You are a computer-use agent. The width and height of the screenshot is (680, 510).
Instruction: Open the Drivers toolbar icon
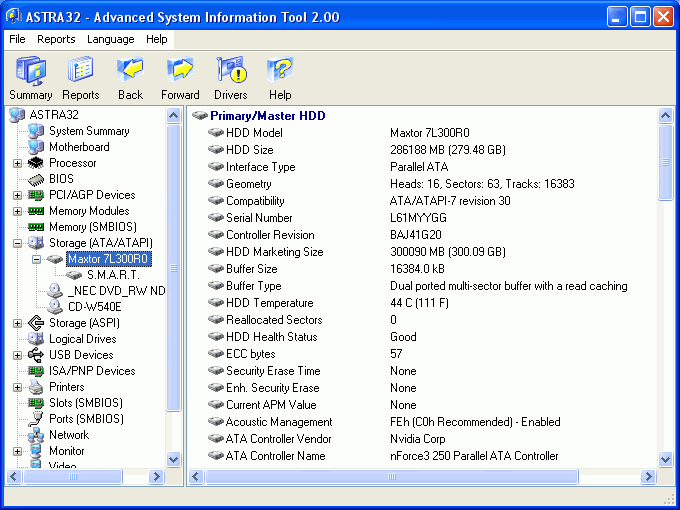pyautogui.click(x=231, y=69)
